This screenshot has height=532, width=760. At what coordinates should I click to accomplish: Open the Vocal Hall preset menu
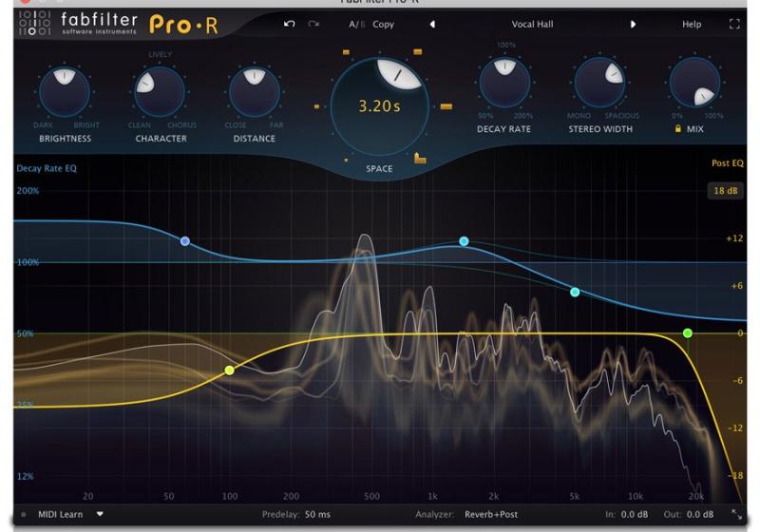click(532, 25)
